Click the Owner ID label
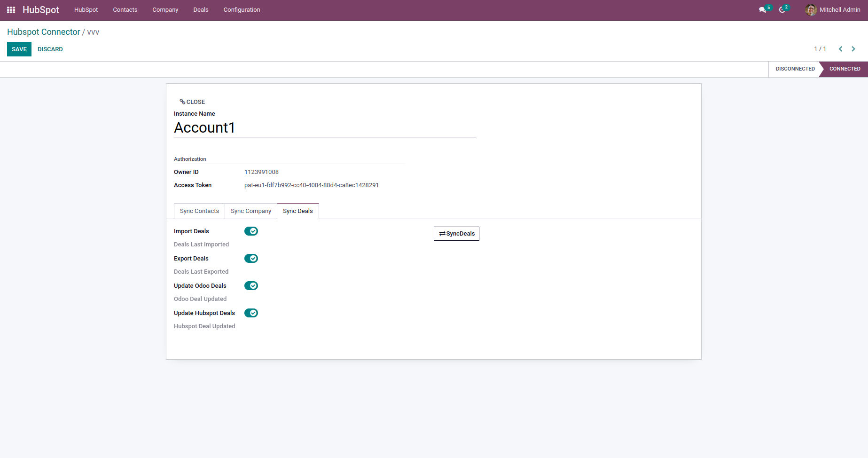 186,172
